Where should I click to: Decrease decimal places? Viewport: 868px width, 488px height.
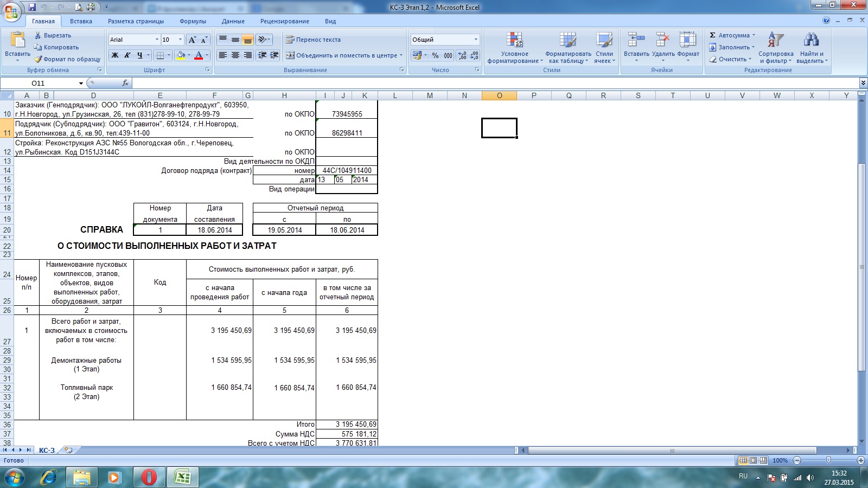[x=474, y=55]
